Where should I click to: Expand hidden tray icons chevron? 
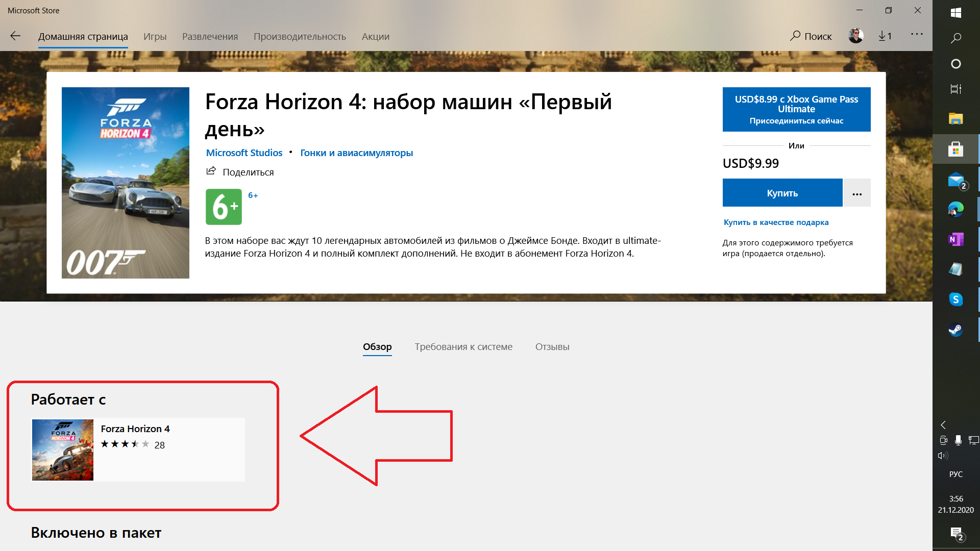pos(943,424)
